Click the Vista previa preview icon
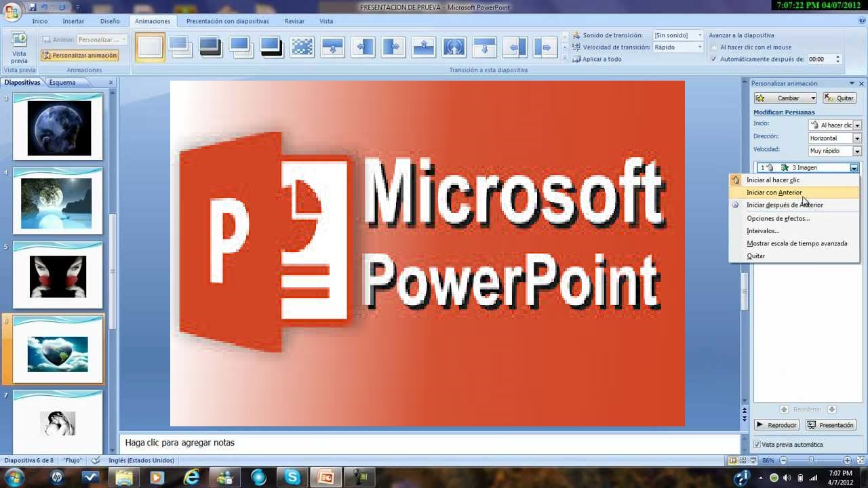The width and height of the screenshot is (868, 488). (x=19, y=48)
